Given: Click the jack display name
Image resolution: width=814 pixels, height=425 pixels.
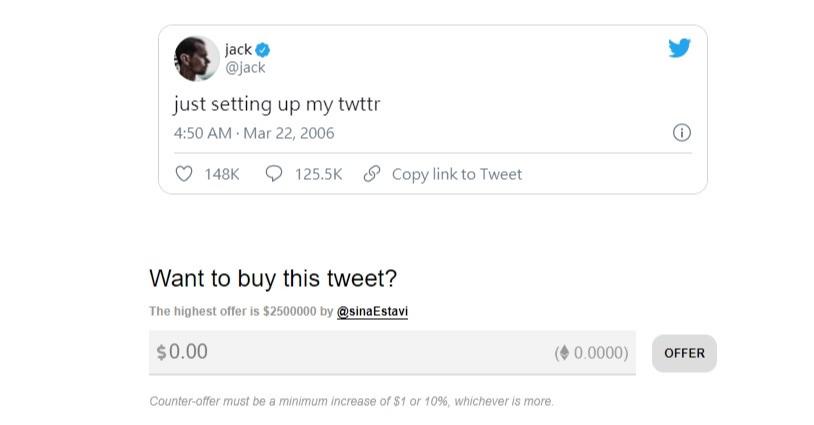Looking at the screenshot, I should tap(238, 50).
